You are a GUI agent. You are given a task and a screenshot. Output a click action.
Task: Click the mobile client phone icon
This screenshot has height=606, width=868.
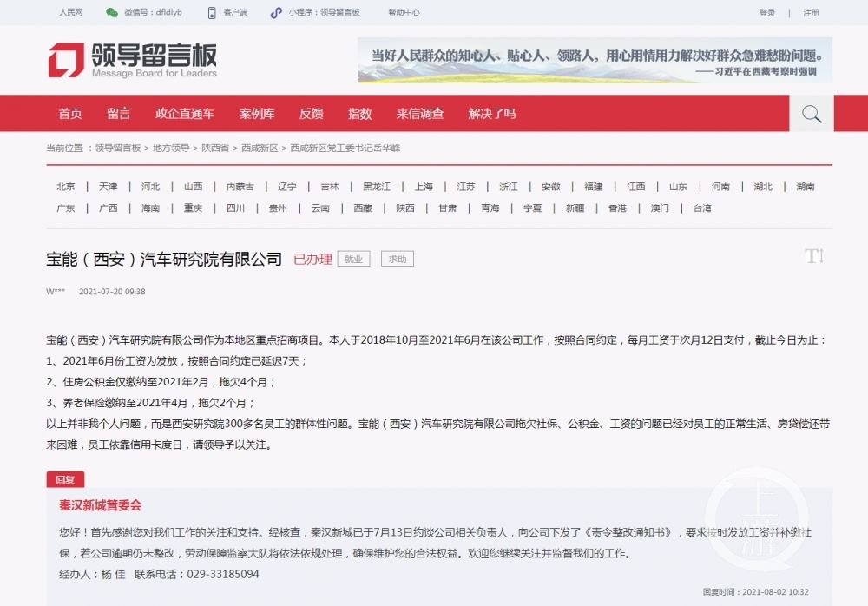212,12
